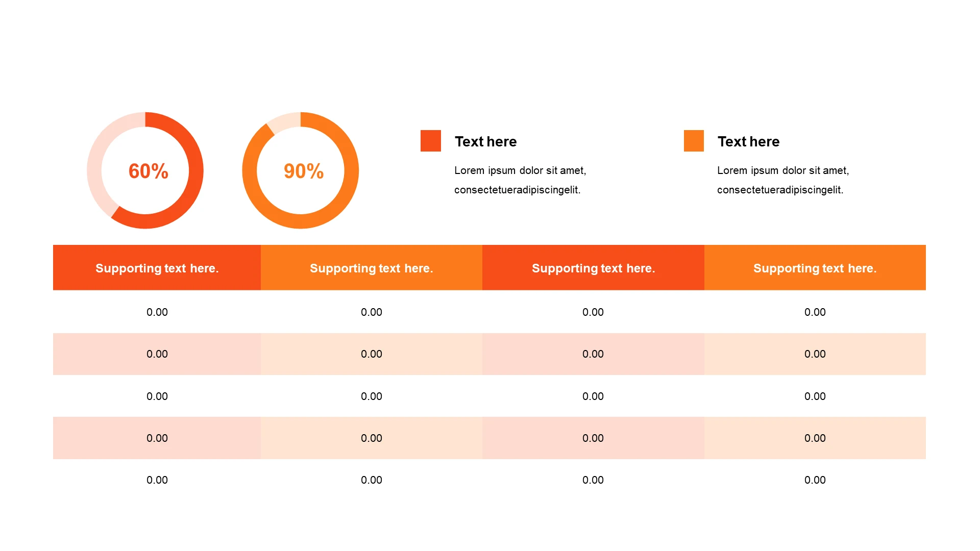The height and width of the screenshot is (551, 980).
Task: Click the third-row 0.00 cell in column three
Action: point(593,396)
